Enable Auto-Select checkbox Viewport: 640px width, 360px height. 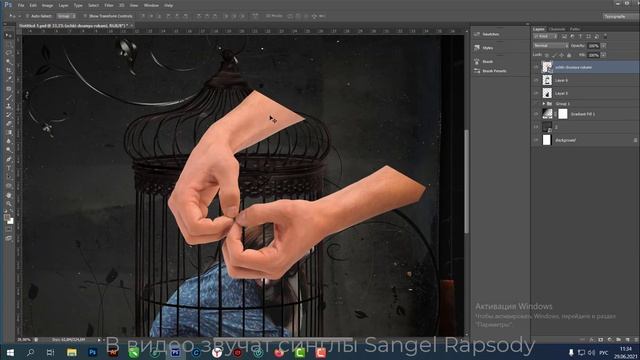27,16
